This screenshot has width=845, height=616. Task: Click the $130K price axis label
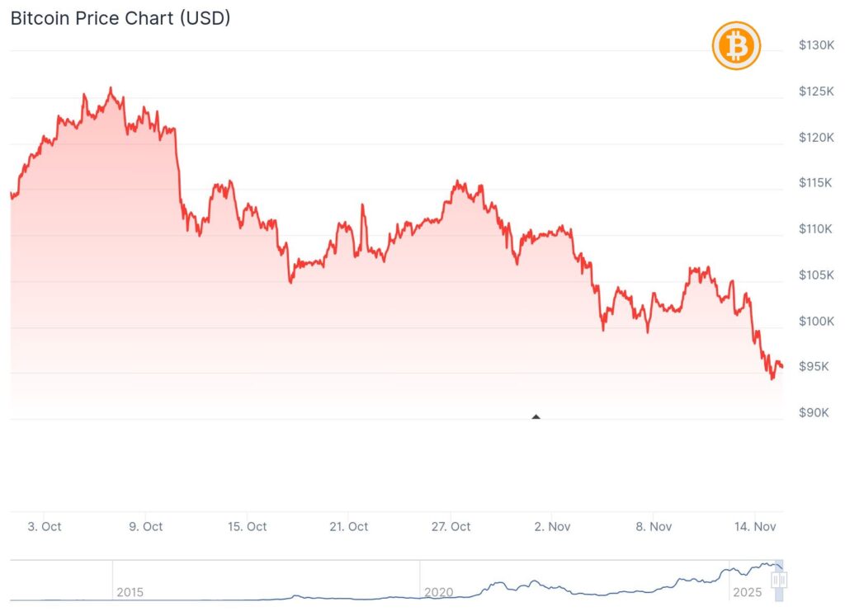point(816,45)
